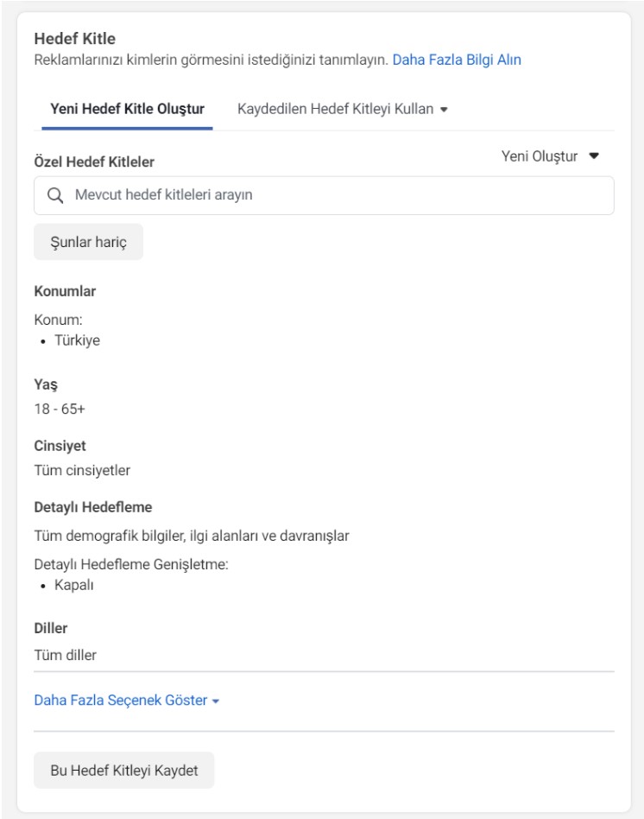Click the 18 - 65+ age range
Image resolution: width=644 pixels, height=819 pixels.
pos(60,409)
